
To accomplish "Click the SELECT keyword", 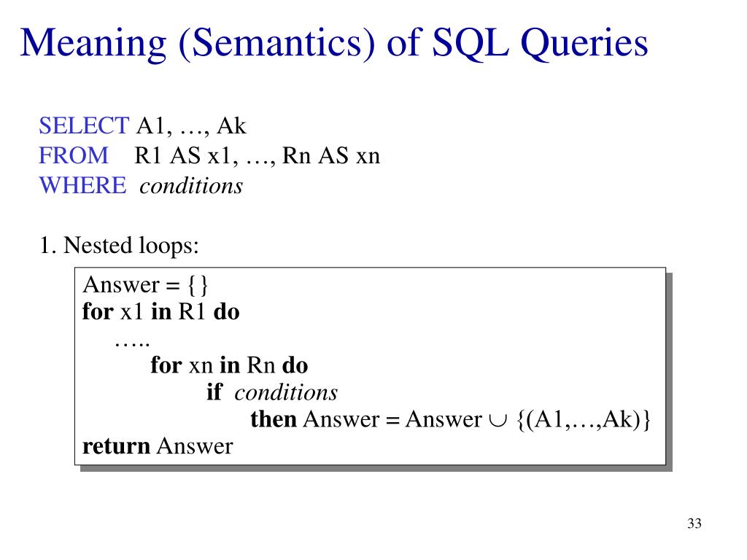I will point(84,126).
